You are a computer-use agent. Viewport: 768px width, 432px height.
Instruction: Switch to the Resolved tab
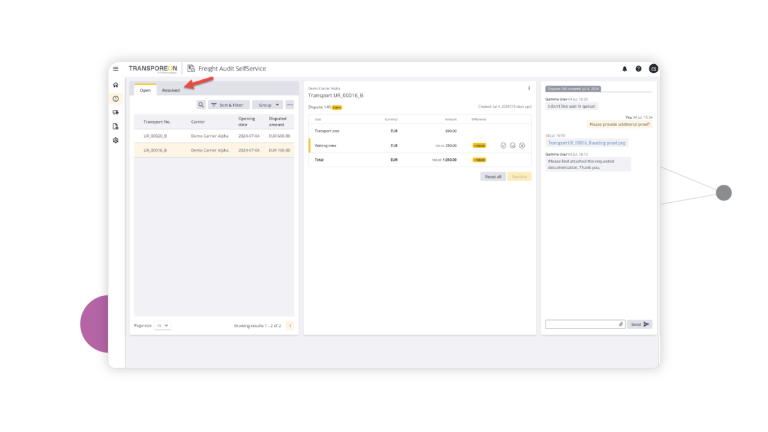pos(171,90)
